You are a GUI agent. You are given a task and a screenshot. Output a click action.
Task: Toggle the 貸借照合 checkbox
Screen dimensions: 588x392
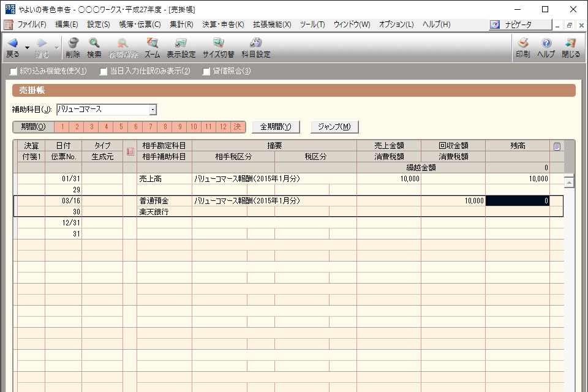(x=206, y=71)
